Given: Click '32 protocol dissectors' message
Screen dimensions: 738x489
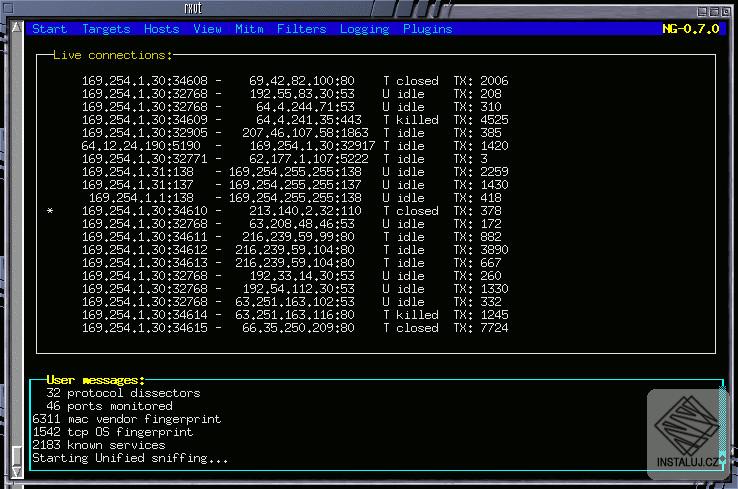Looking at the screenshot, I should (x=123, y=393).
